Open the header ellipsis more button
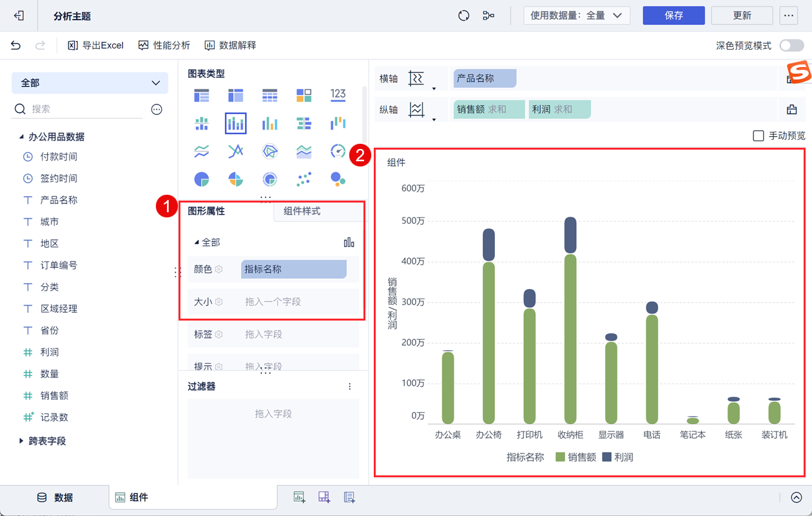 (x=789, y=15)
